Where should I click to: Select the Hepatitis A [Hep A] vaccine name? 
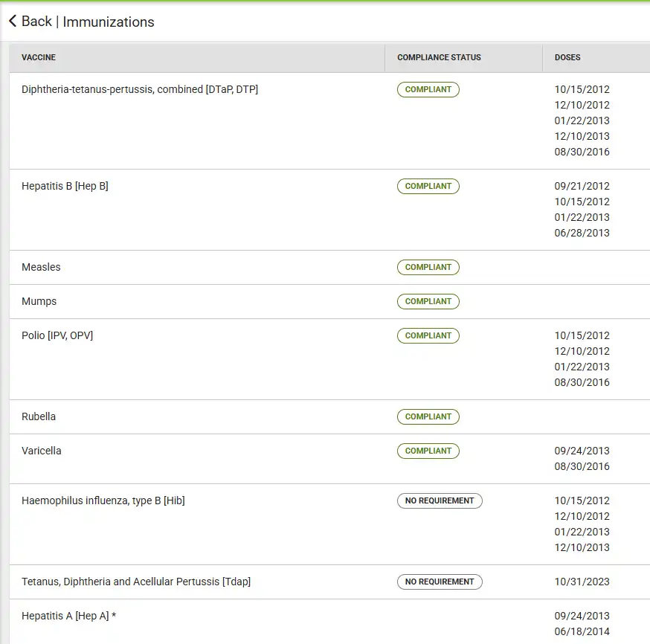(69, 616)
